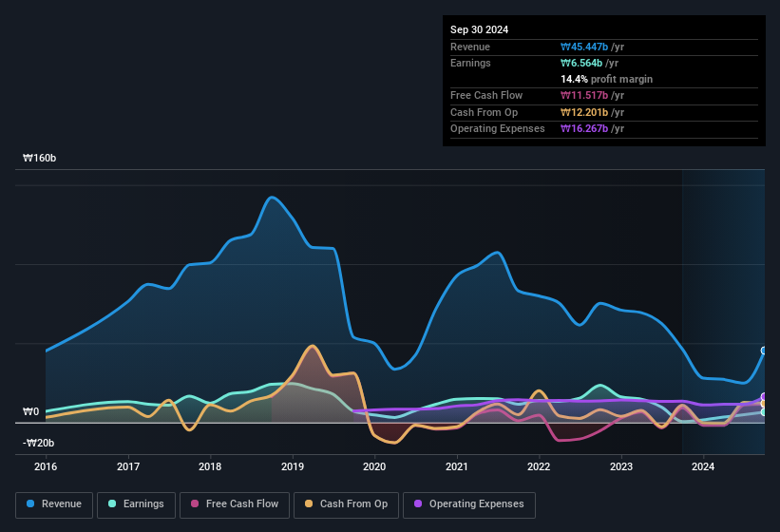Click the ₩0 y-axis label

[30, 411]
